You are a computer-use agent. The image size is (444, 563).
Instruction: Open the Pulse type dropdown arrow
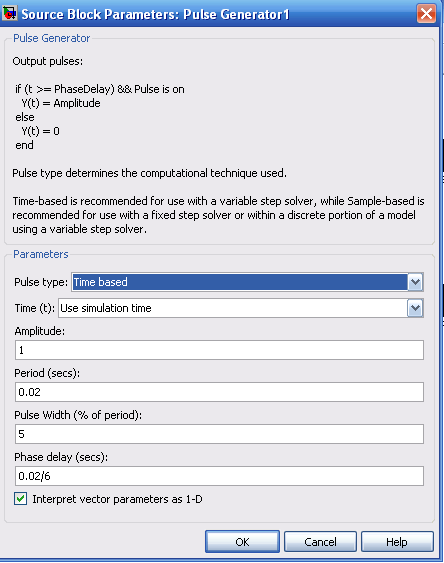pos(415,282)
